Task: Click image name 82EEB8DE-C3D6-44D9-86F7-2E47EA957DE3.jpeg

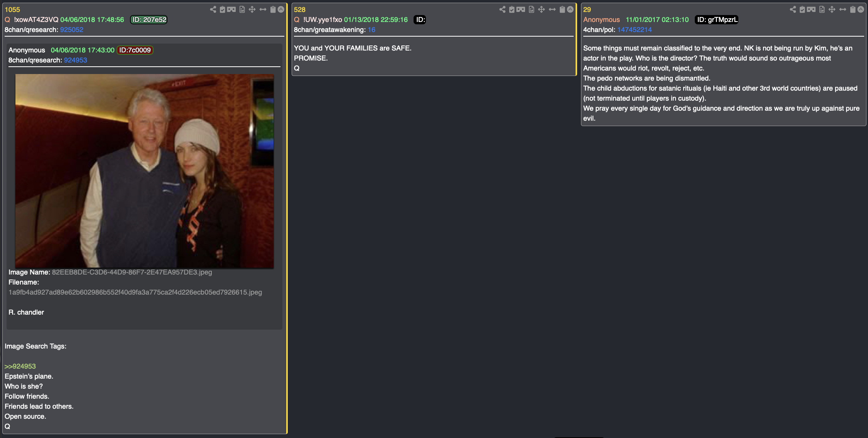Action: (x=132, y=272)
